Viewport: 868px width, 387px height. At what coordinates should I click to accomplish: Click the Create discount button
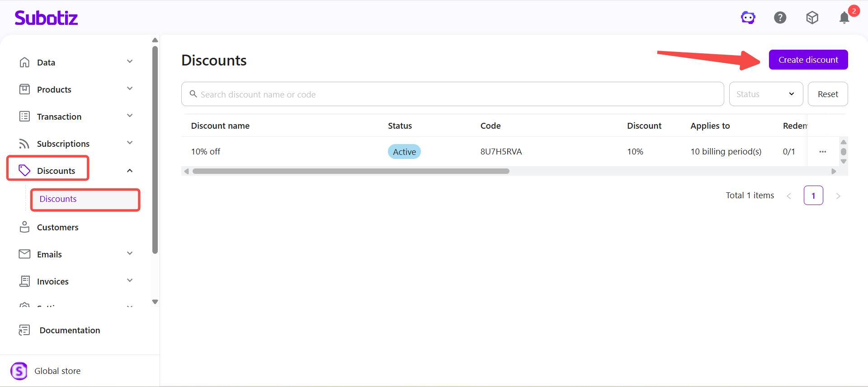coord(808,60)
